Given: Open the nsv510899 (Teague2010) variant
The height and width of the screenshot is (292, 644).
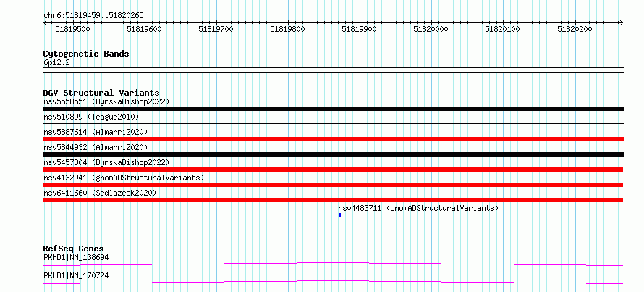Looking at the screenshot, I should (91, 117).
